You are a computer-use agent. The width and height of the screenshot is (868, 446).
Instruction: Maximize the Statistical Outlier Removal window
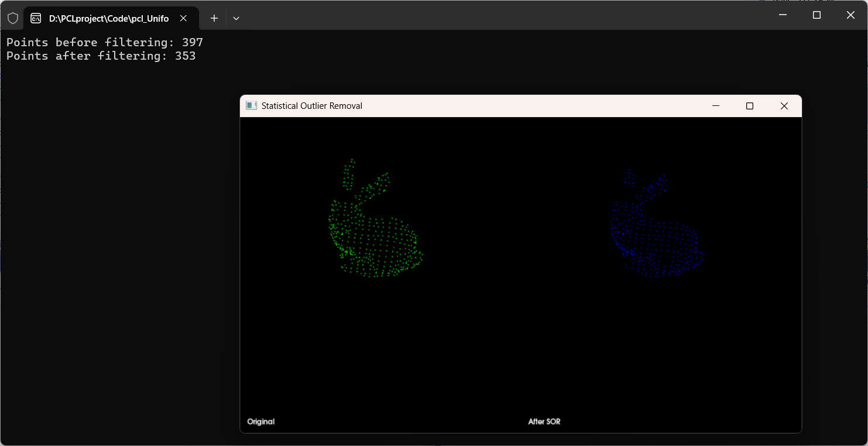click(x=749, y=106)
